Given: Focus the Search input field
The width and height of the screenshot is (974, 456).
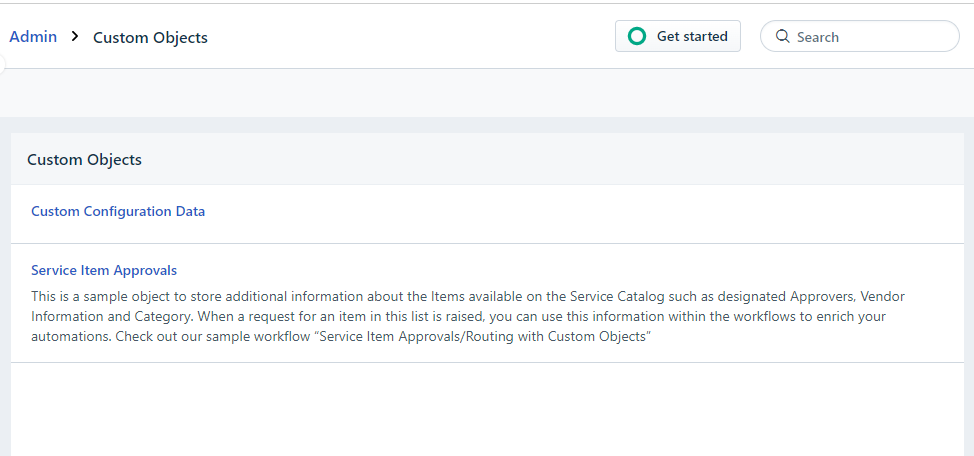Looking at the screenshot, I should (x=860, y=37).
